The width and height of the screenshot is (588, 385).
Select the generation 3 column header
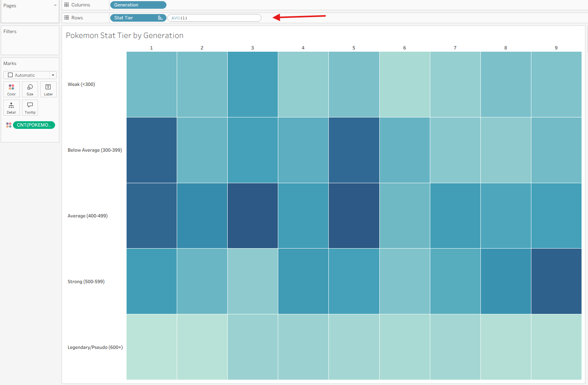[252, 48]
